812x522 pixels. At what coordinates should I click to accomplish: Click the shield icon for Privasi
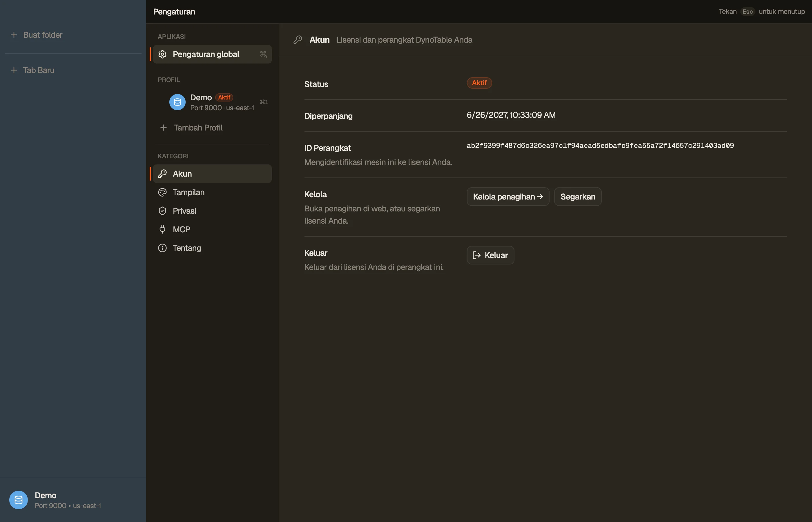click(162, 211)
